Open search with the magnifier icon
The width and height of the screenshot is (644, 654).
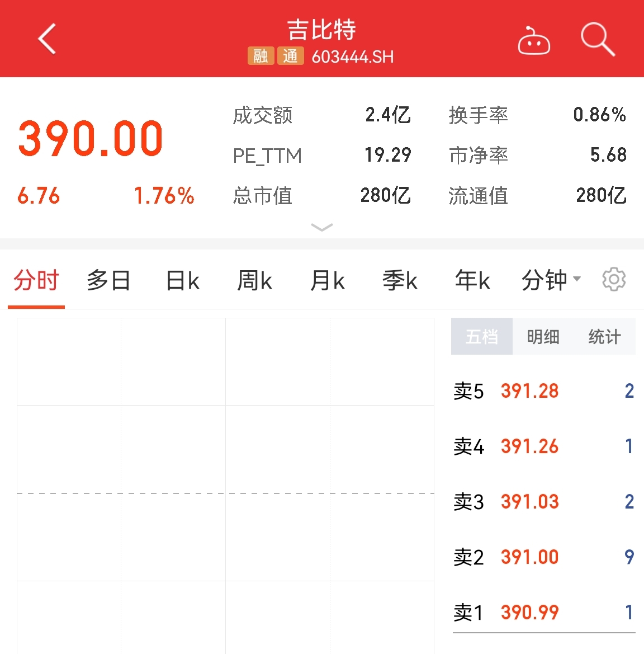tap(598, 39)
